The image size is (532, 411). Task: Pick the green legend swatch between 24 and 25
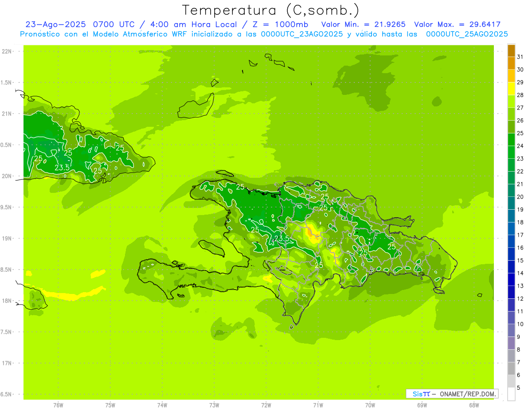[511, 140]
